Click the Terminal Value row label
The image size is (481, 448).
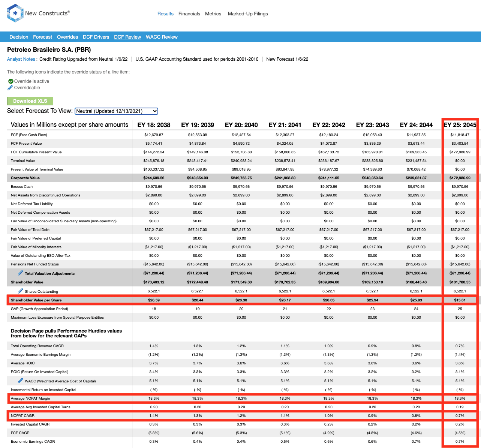pyautogui.click(x=23, y=161)
